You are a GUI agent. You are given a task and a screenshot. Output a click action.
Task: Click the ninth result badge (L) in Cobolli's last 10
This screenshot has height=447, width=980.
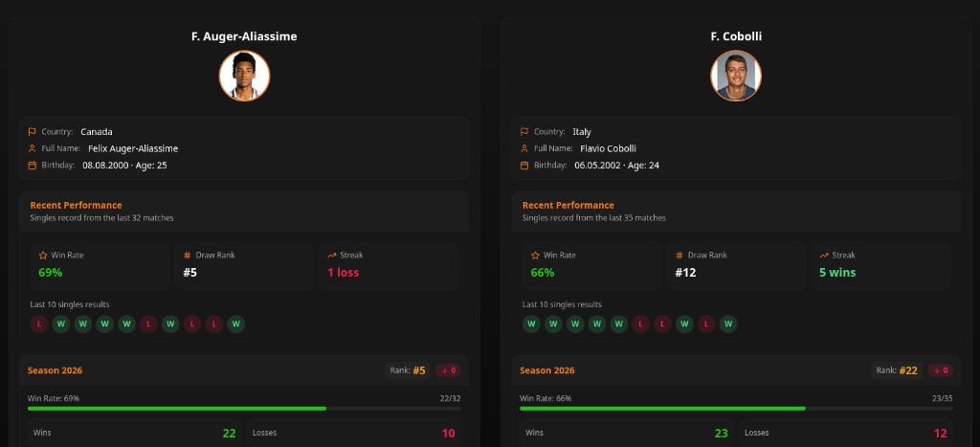pos(706,324)
